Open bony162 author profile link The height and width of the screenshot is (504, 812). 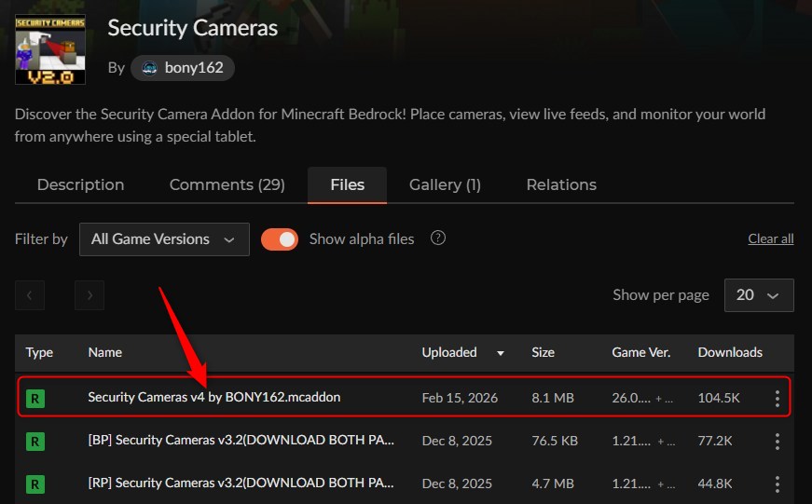click(183, 68)
